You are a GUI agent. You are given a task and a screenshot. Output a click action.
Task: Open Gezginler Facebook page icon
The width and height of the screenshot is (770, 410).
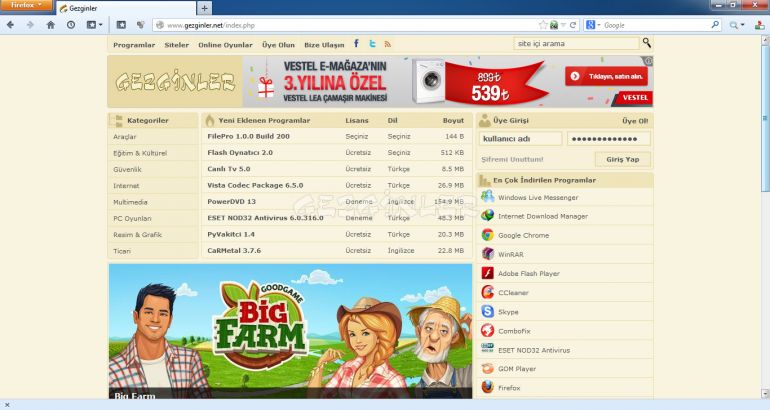(x=357, y=44)
